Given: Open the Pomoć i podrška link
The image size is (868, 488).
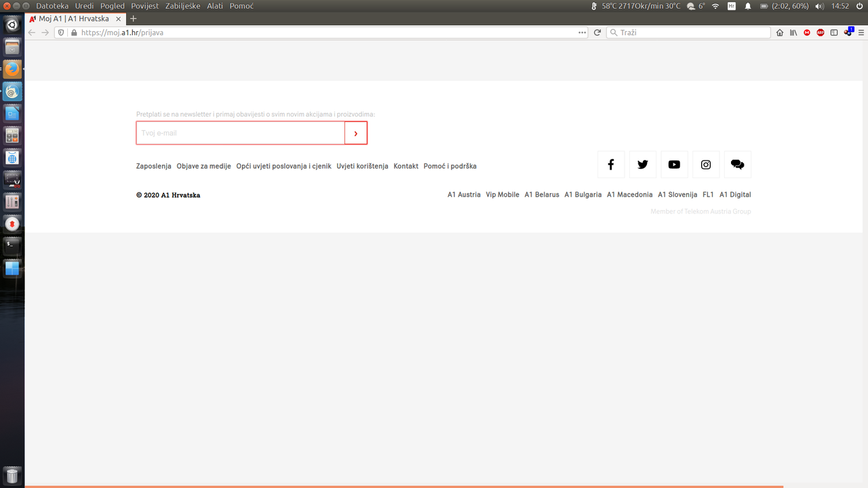Looking at the screenshot, I should [450, 166].
